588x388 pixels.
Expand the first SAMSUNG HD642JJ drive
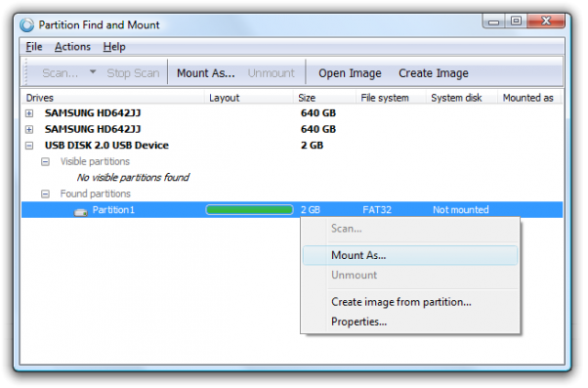click(x=29, y=113)
